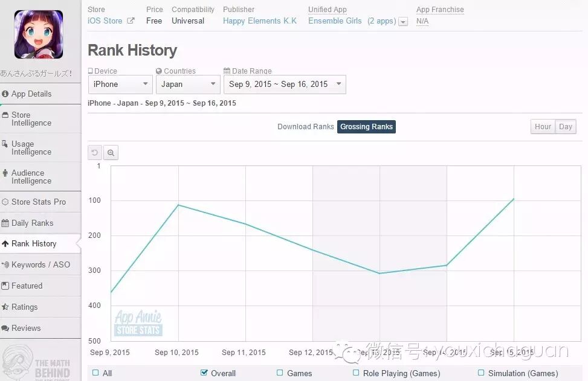Switch to Download Ranks tab
Viewport: 588px width, 381px height.
pyautogui.click(x=306, y=127)
